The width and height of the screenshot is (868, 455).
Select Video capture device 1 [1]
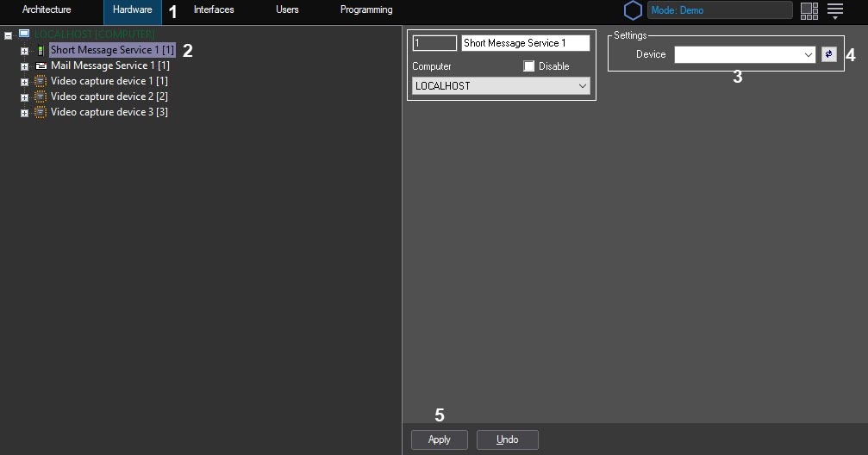109,81
